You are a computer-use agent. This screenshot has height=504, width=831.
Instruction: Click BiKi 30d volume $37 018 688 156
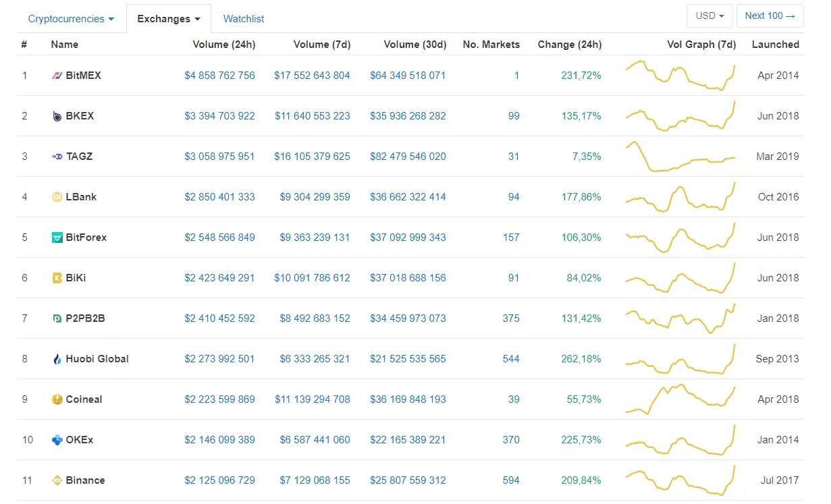(x=408, y=278)
